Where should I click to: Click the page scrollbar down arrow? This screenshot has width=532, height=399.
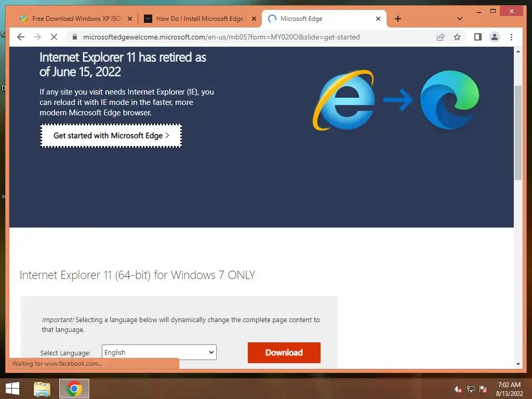tap(518, 364)
